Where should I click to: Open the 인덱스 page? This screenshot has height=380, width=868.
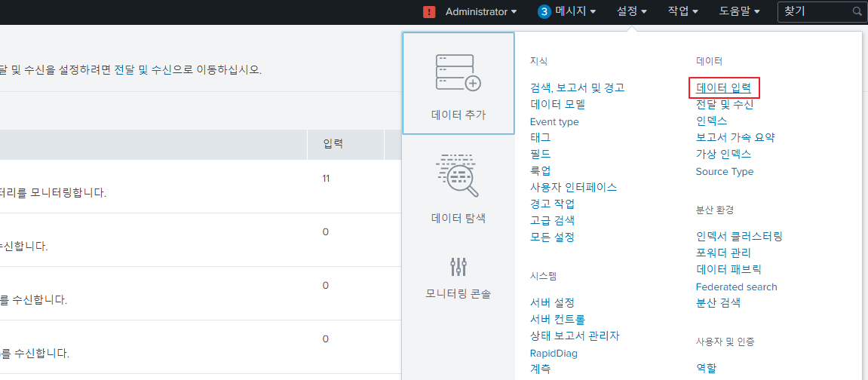pyautogui.click(x=712, y=121)
